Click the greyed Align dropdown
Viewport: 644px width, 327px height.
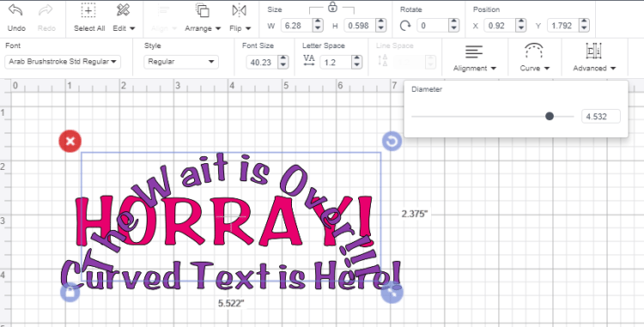tap(164, 28)
